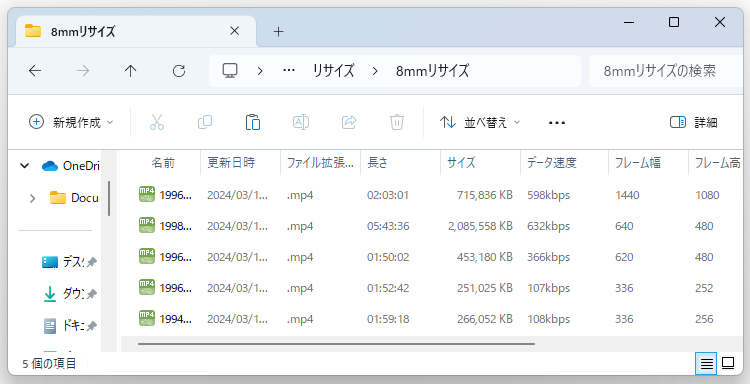Click data rate 366kbps

point(549,257)
